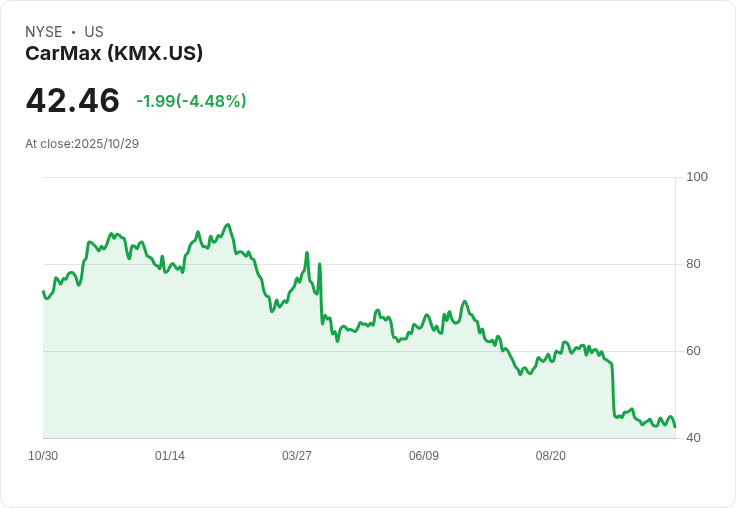Click the highest peak of the price line
The height and width of the screenshot is (508, 736).
tap(229, 225)
